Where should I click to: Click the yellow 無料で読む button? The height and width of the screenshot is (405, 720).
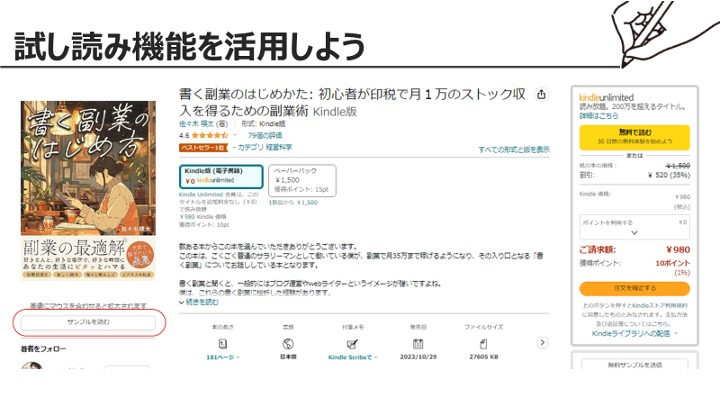[635, 137]
